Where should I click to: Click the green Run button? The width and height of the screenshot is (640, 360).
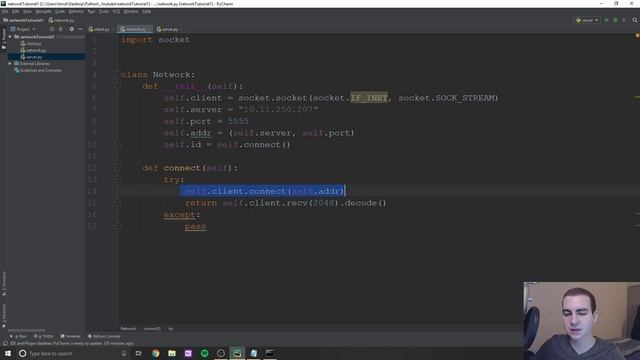pos(607,20)
